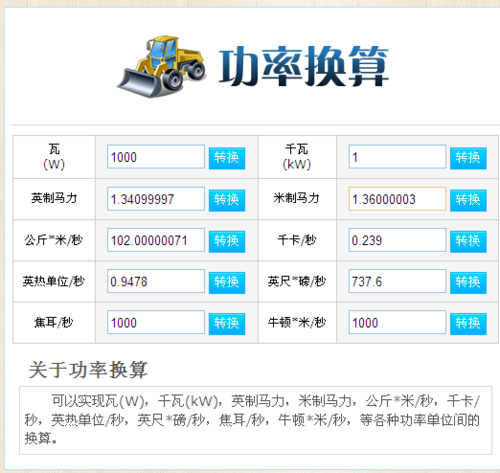Image resolution: width=500 pixels, height=473 pixels.
Task: Convert the 千卡/秒 value
Action: click(468, 241)
